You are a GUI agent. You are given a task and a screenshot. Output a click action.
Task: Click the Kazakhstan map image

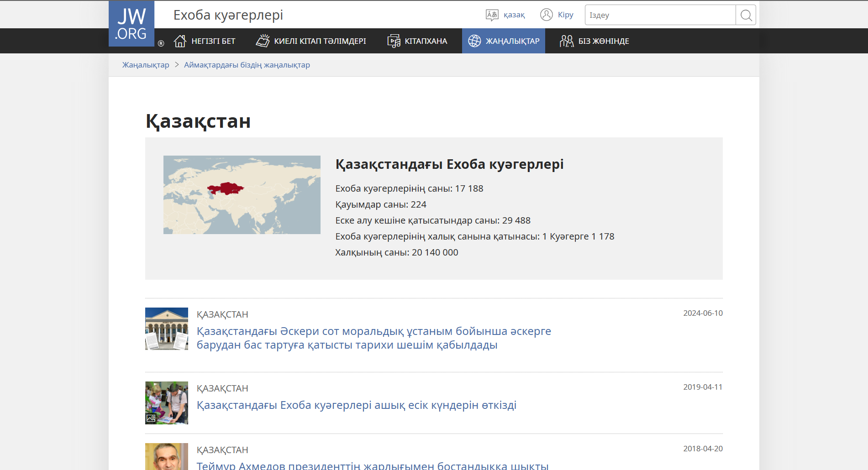(242, 195)
